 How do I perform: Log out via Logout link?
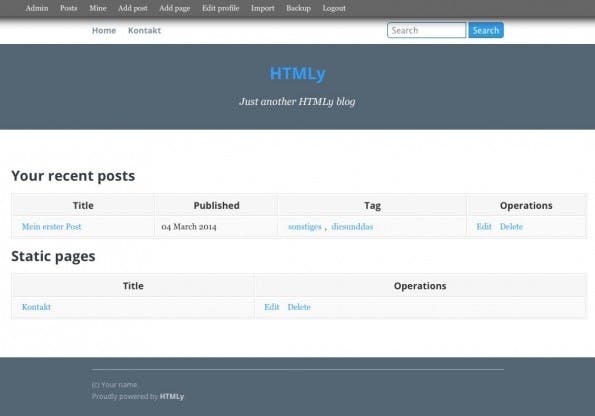tap(334, 8)
